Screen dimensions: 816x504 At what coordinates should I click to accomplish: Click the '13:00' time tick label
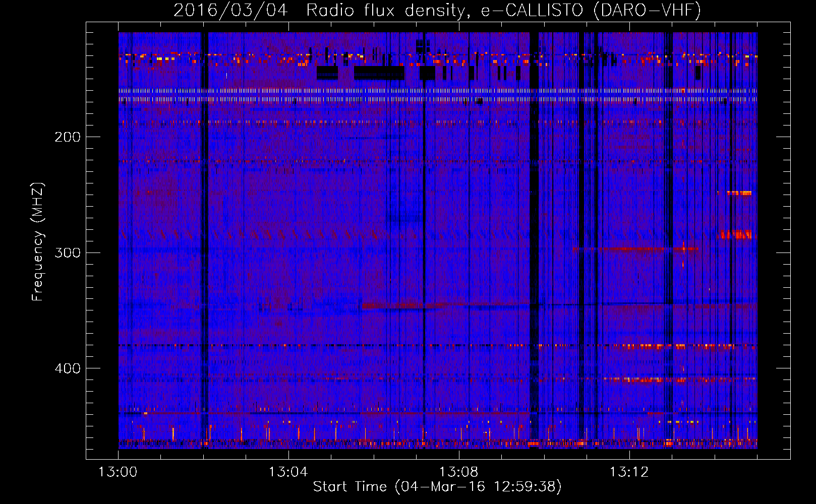click(x=118, y=472)
